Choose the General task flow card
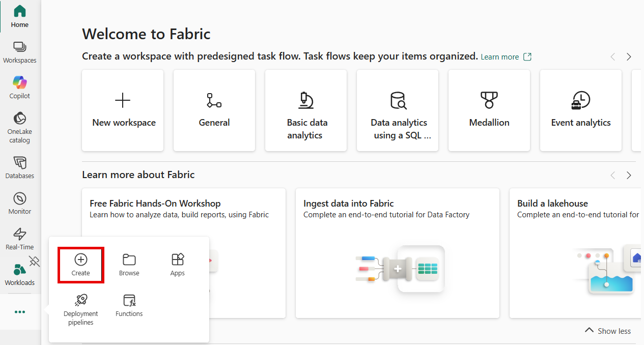The width and height of the screenshot is (644, 345). point(214,110)
